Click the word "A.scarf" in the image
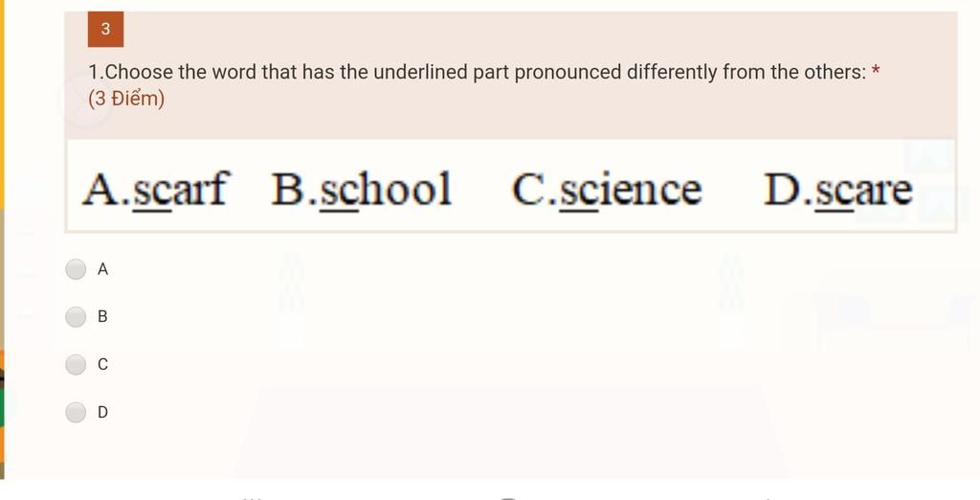The height and width of the screenshot is (500, 980). point(156,189)
